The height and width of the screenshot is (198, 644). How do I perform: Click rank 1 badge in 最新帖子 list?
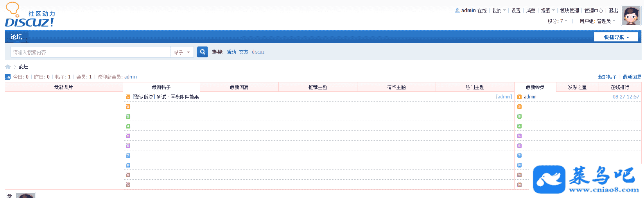point(128,97)
